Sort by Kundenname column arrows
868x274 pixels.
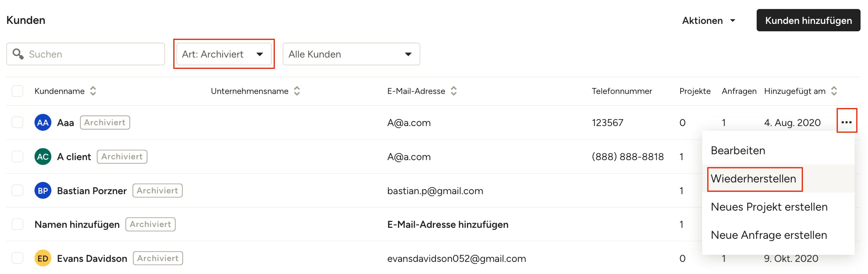[93, 91]
